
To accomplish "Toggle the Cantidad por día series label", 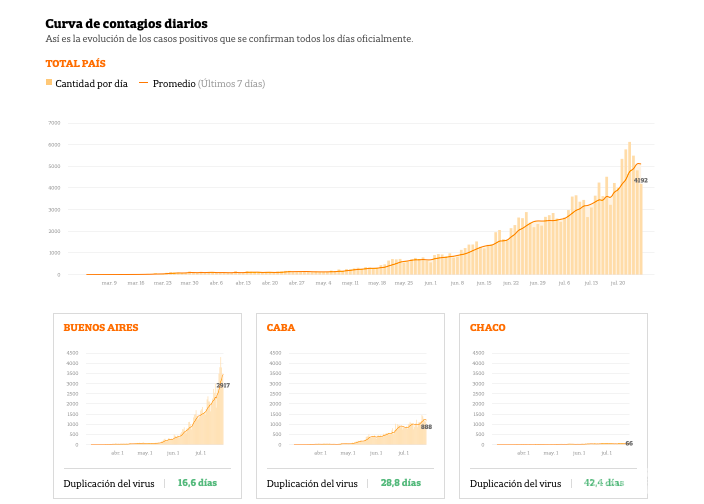I will [91, 84].
